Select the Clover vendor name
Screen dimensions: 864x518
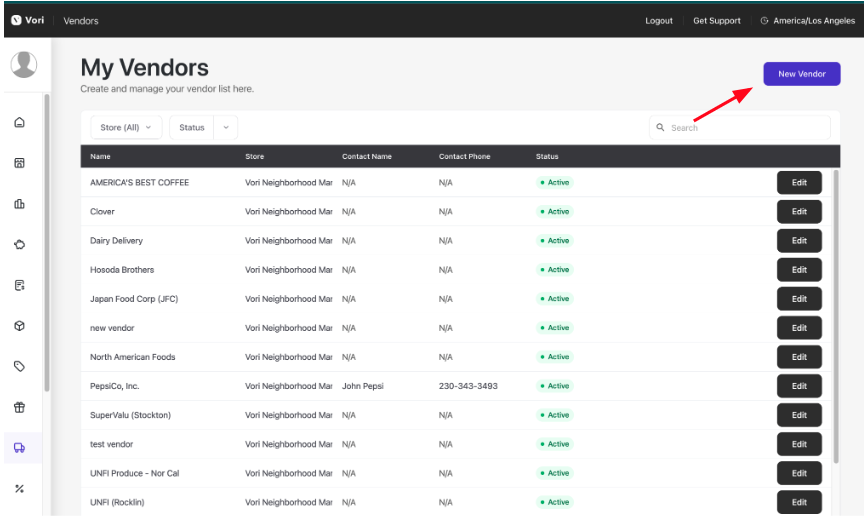[x=102, y=212]
